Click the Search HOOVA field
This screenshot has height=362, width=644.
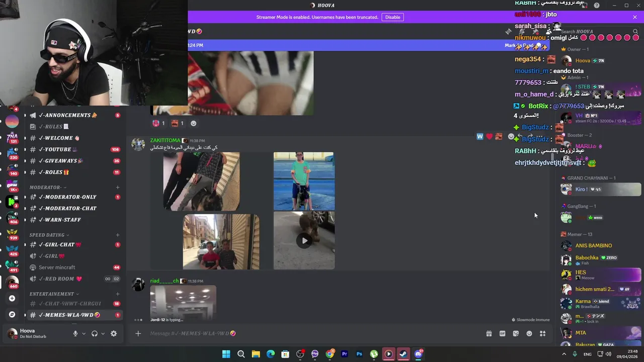(x=599, y=32)
